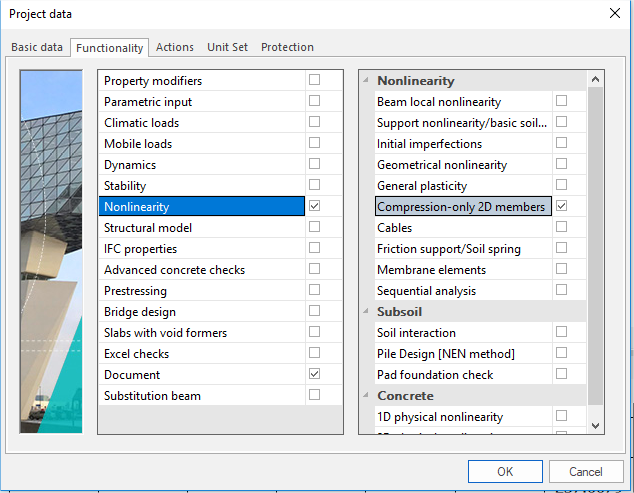Confirm with the OK button
Screen dimensions: 634x493
pos(505,471)
